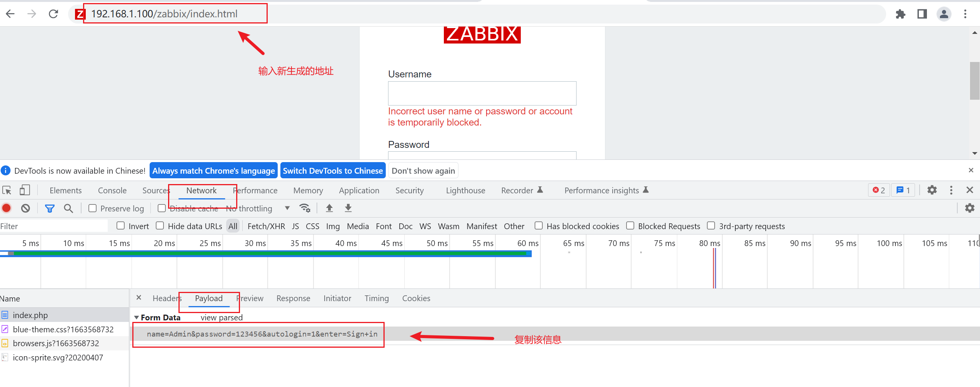This screenshot has width=980, height=387.
Task: Click the browser address bar URL
Action: pyautogui.click(x=164, y=14)
